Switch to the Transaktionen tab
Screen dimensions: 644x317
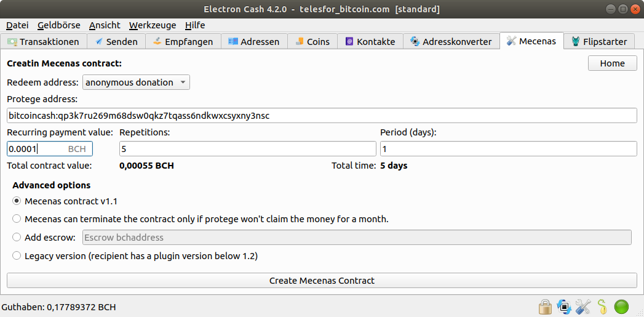tap(44, 41)
